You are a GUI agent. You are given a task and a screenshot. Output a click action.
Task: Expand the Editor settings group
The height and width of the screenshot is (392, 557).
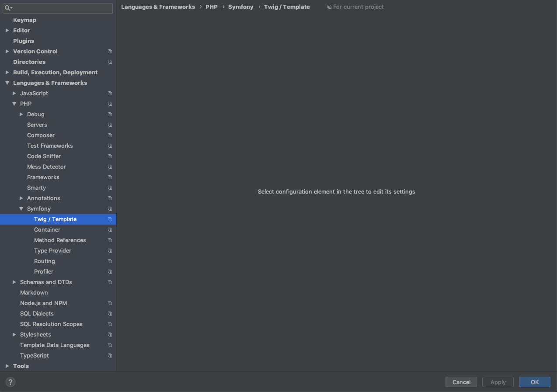pos(7,31)
